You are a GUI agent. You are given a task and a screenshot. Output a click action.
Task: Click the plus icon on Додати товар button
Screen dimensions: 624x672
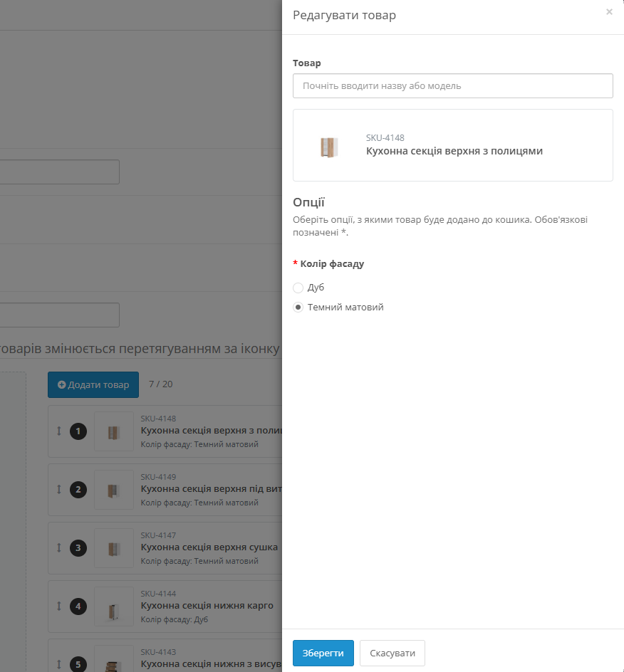click(61, 385)
